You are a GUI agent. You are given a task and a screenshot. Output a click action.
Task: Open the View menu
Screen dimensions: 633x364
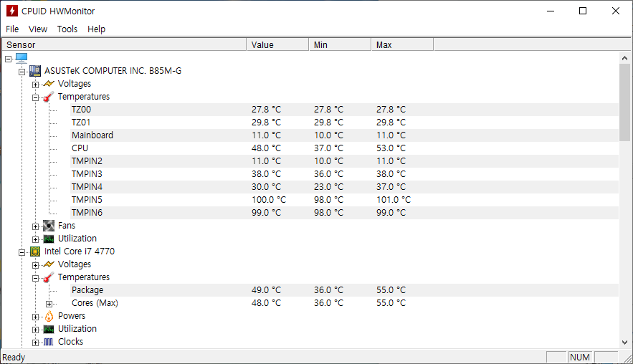click(x=38, y=29)
